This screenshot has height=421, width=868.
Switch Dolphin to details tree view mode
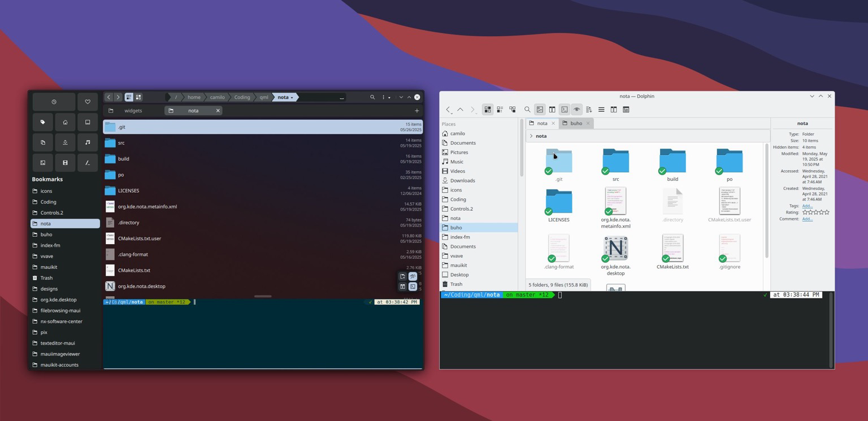coord(513,110)
